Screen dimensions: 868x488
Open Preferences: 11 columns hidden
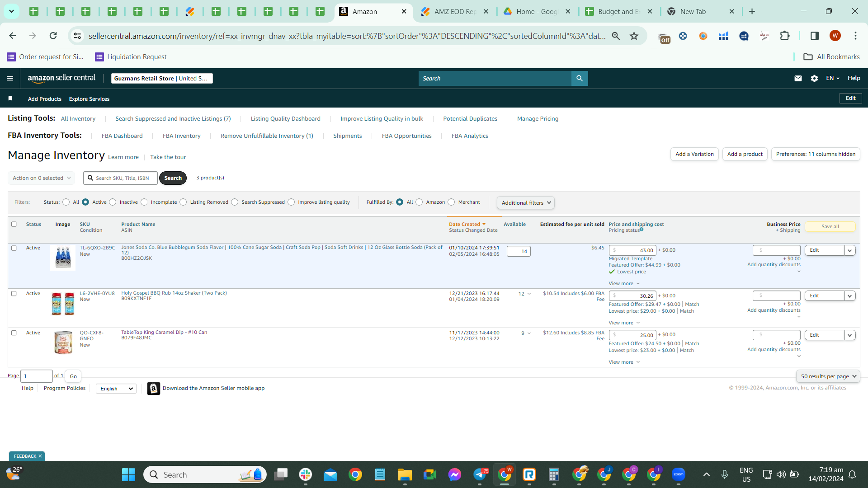point(816,154)
